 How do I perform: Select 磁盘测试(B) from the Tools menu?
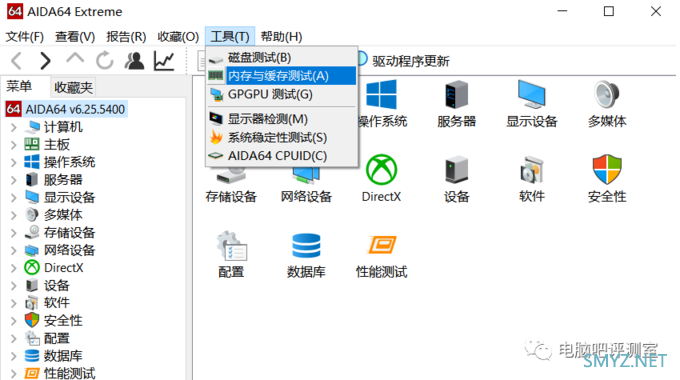(x=282, y=57)
